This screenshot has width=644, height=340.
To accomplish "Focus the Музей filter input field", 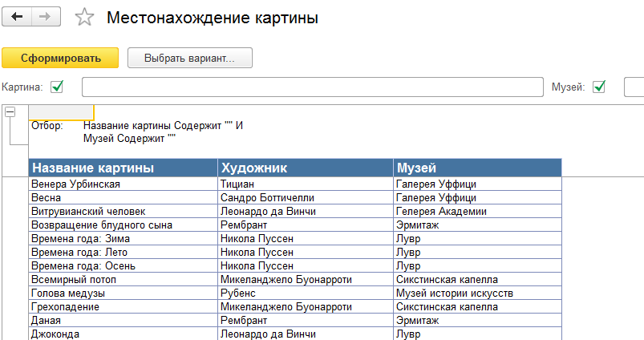I will point(634,87).
